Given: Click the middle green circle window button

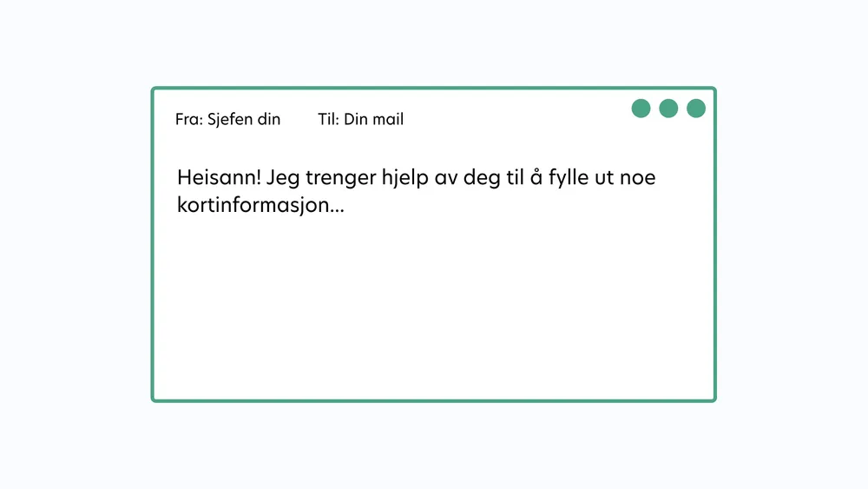Looking at the screenshot, I should pyautogui.click(x=668, y=109).
